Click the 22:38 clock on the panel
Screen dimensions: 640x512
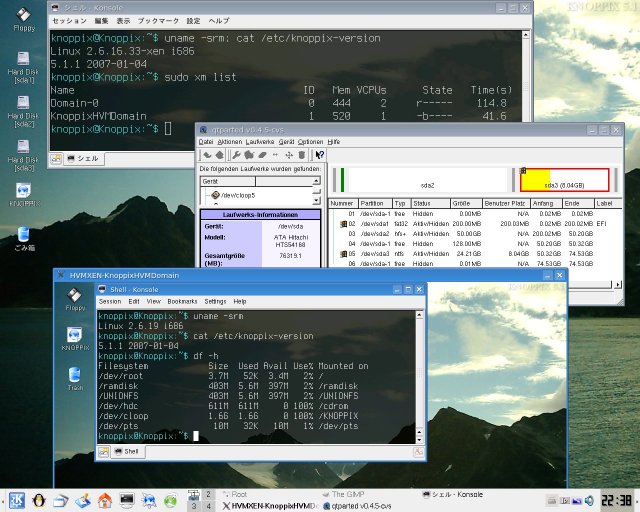coord(617,501)
